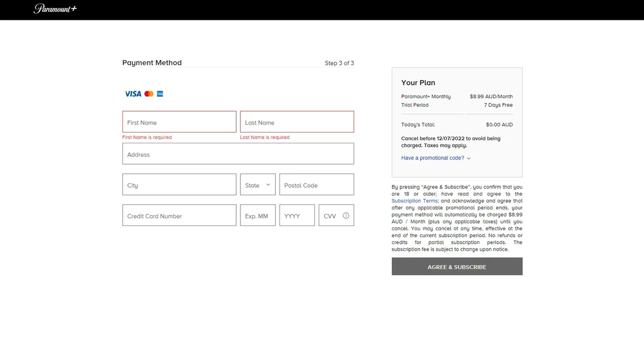Click the American Express icon

point(160,94)
